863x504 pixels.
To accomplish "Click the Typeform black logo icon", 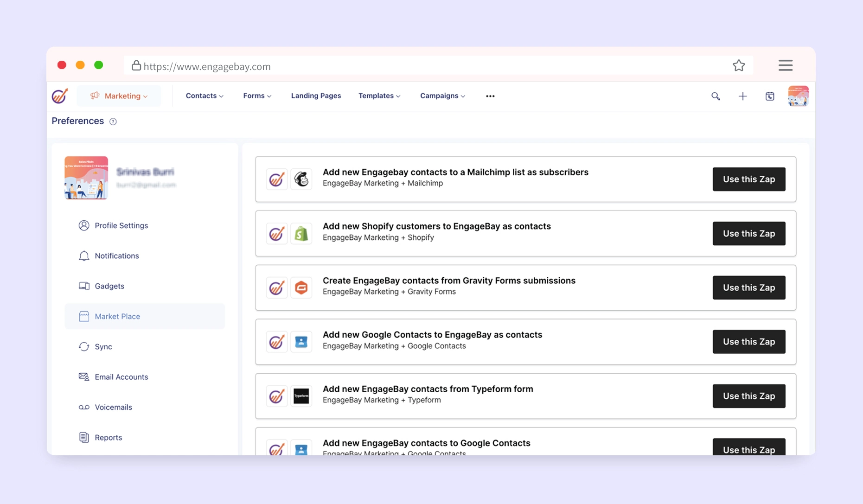I will click(301, 396).
